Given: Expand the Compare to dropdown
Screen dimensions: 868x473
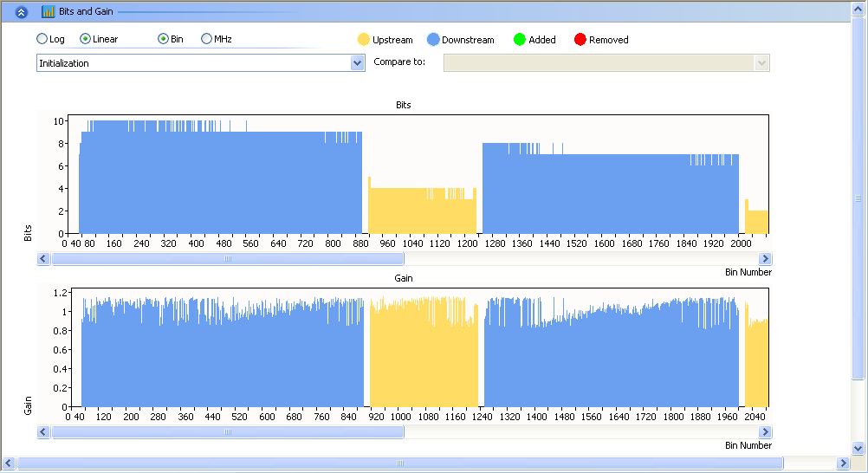Looking at the screenshot, I should tap(761, 63).
